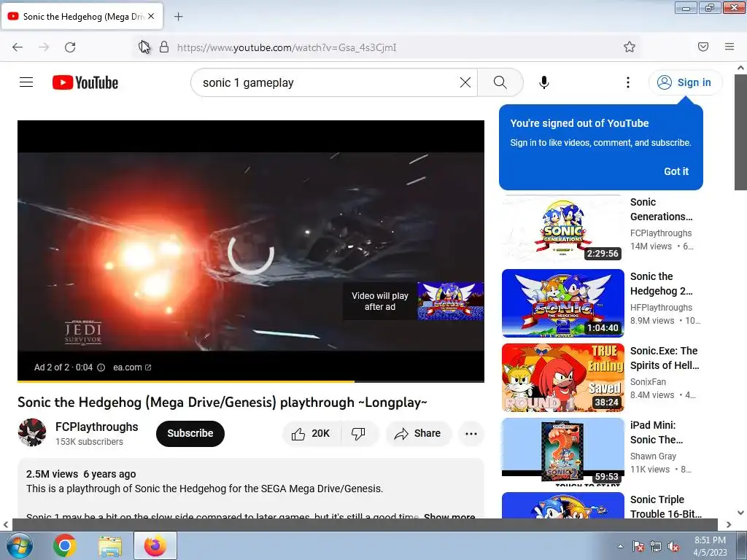747x560 pixels.
Task: Open YouTube settings three-dot menu
Action: coord(628,82)
